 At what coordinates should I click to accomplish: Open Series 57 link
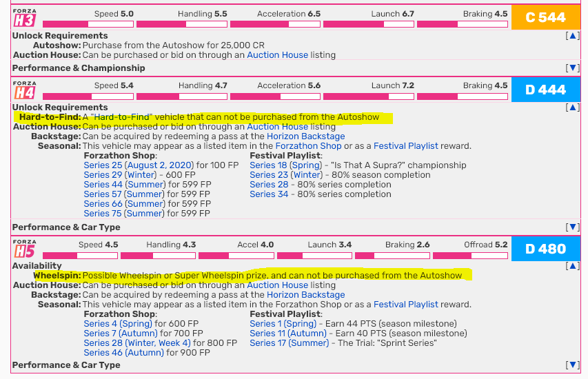coord(103,194)
